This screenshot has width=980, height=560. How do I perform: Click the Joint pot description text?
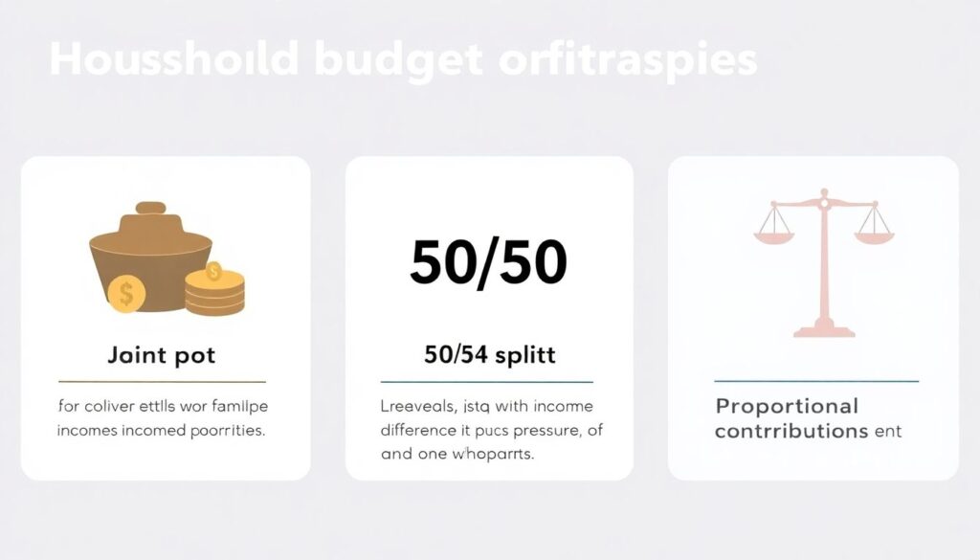click(x=161, y=418)
